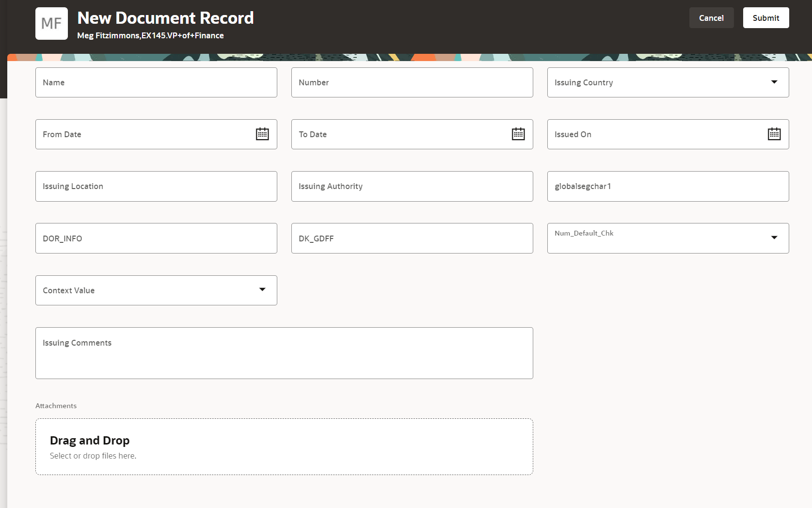812x508 pixels.
Task: Click the New Document Record heading
Action: click(165, 18)
